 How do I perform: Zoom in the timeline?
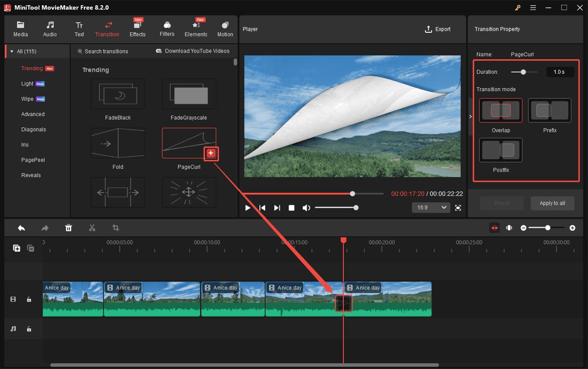572,228
